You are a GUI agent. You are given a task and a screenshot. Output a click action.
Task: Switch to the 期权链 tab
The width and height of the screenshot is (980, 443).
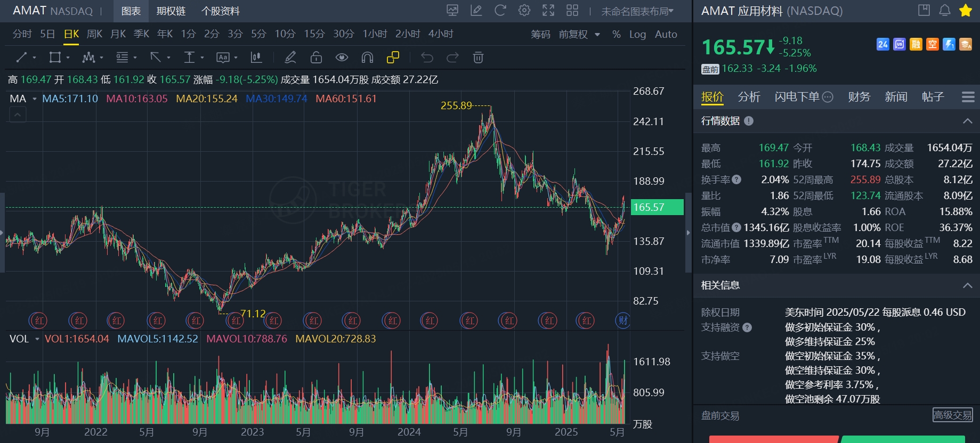tap(171, 11)
